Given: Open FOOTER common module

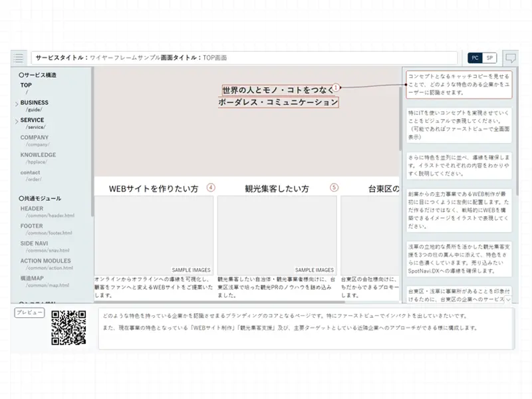Looking at the screenshot, I should pos(31,226).
